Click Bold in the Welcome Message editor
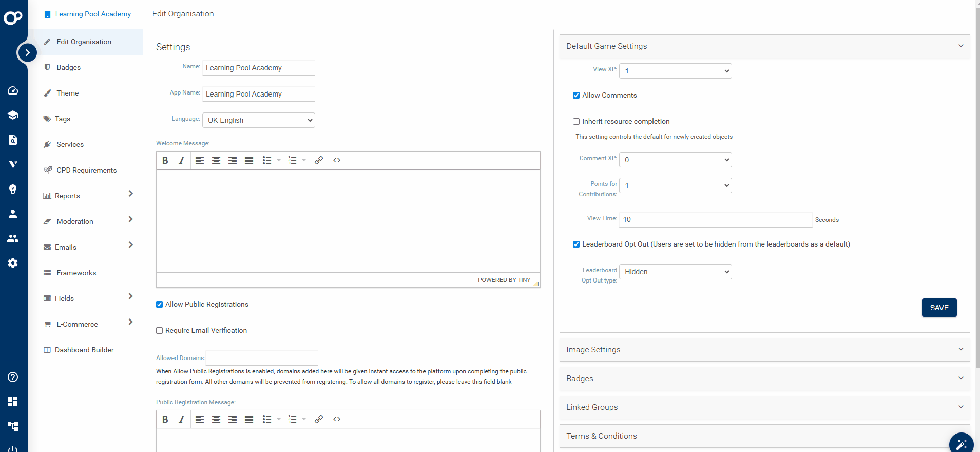Viewport: 980px width, 452px height. 165,160
